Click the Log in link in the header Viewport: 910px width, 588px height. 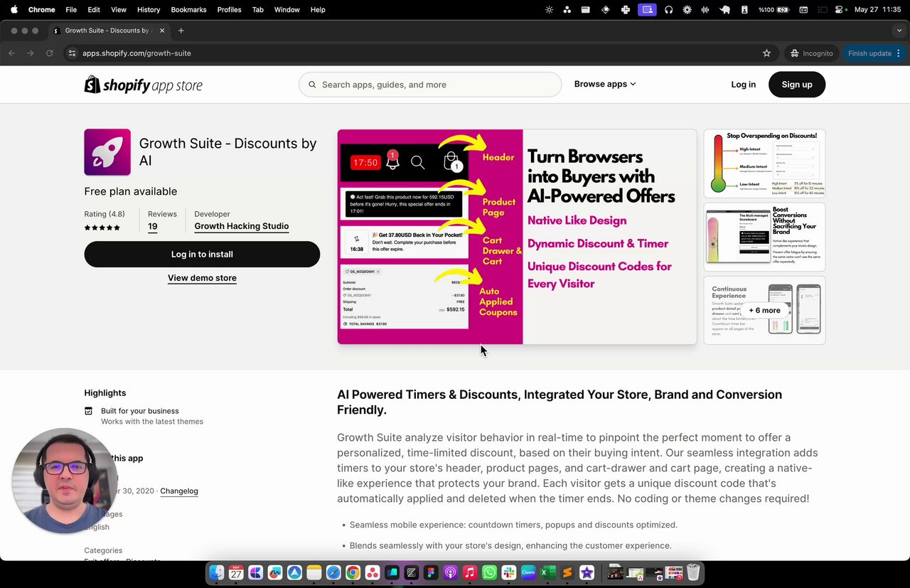coord(743,85)
